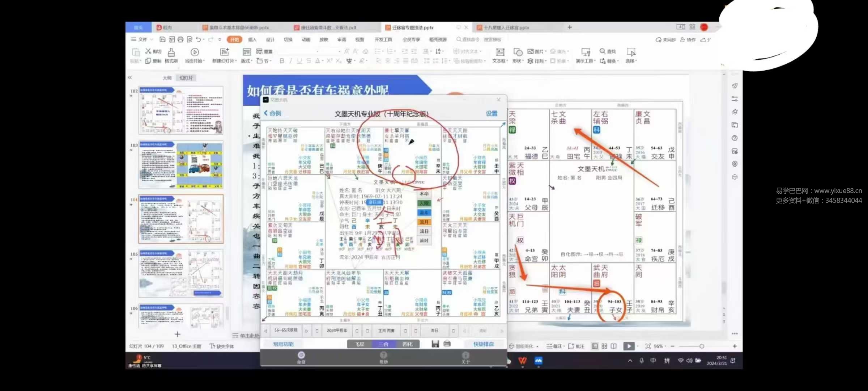
Task: Click the slide sorter grid view icon
Action: [604, 346]
